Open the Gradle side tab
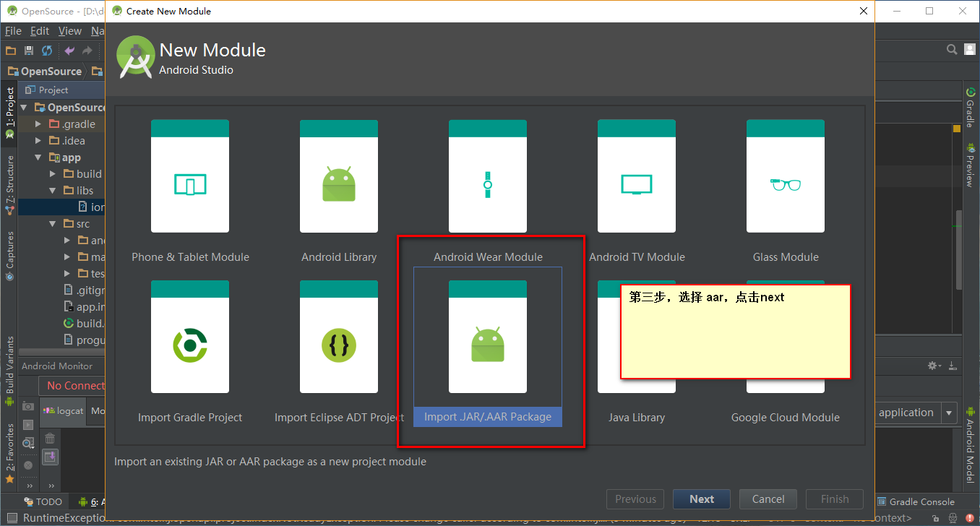The height and width of the screenshot is (526, 980). (970, 108)
